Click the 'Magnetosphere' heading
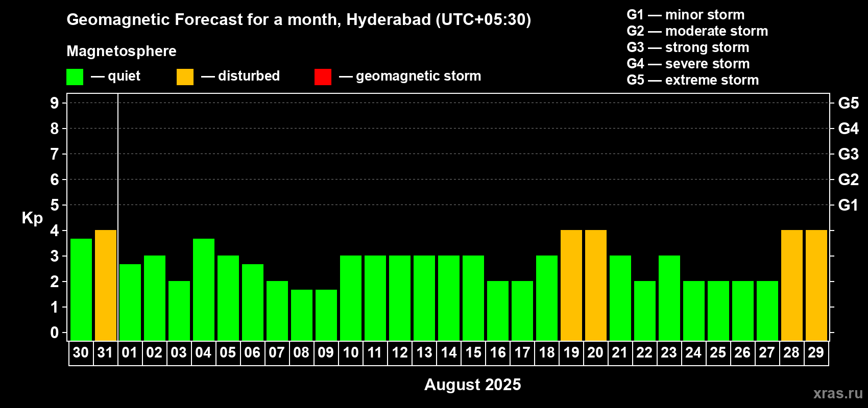This screenshot has height=408, width=868. [122, 51]
